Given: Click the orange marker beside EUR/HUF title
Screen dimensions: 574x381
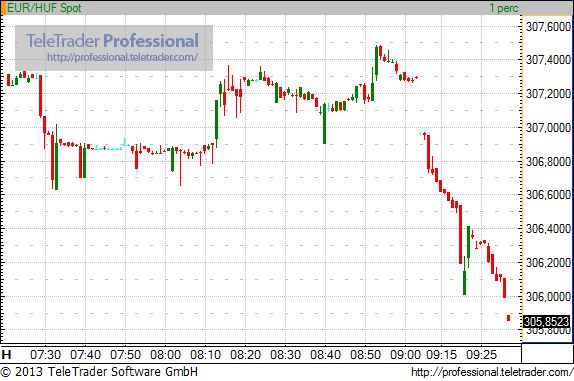Looking at the screenshot, I should (x=3, y=8).
